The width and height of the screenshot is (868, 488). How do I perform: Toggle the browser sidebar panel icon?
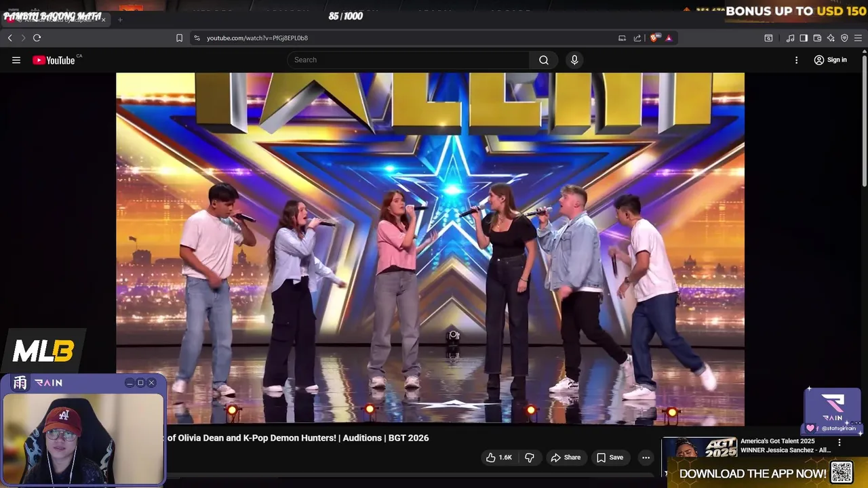(x=804, y=38)
